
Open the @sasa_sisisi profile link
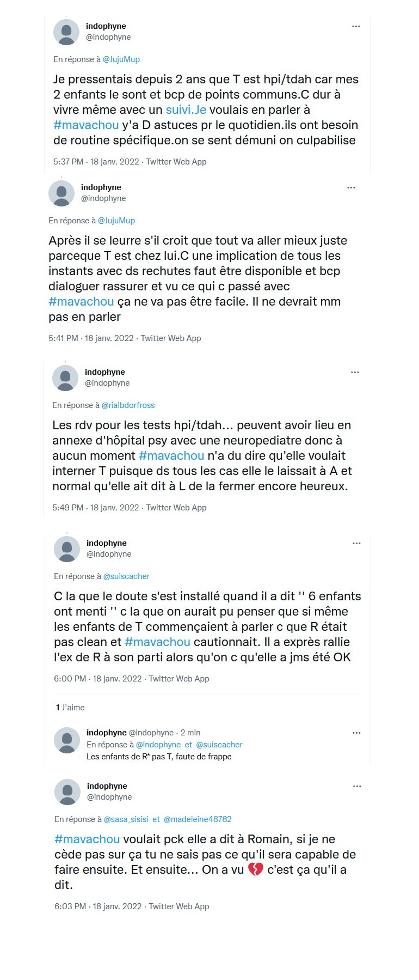(126, 819)
